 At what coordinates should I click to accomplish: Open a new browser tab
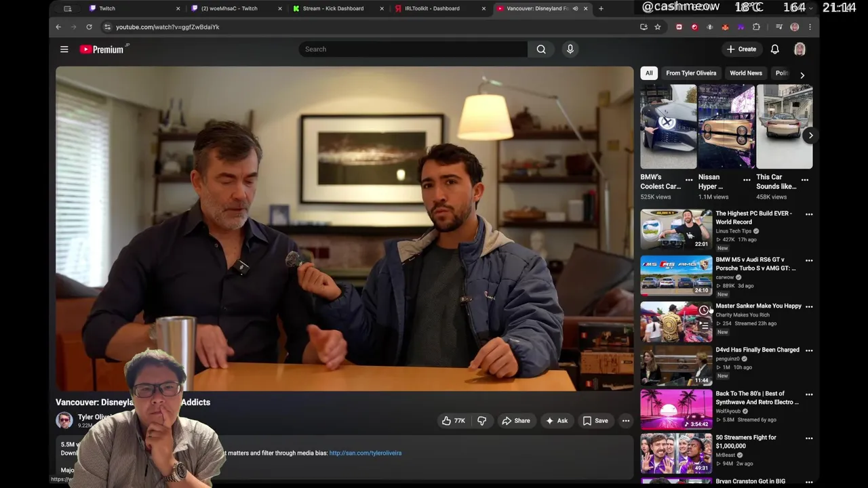pyautogui.click(x=601, y=9)
